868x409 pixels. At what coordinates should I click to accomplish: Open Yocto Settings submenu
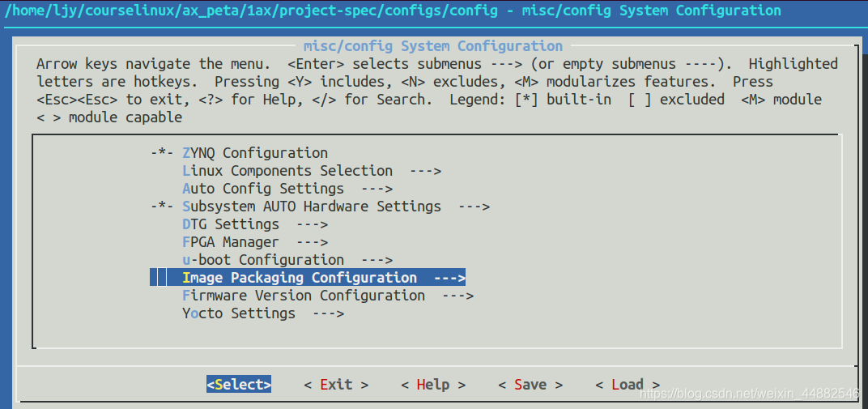point(263,313)
